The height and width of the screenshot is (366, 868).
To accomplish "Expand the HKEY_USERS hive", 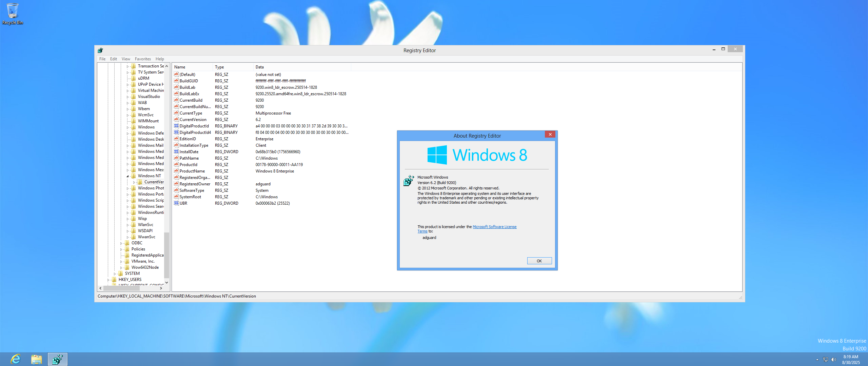I will tap(108, 280).
